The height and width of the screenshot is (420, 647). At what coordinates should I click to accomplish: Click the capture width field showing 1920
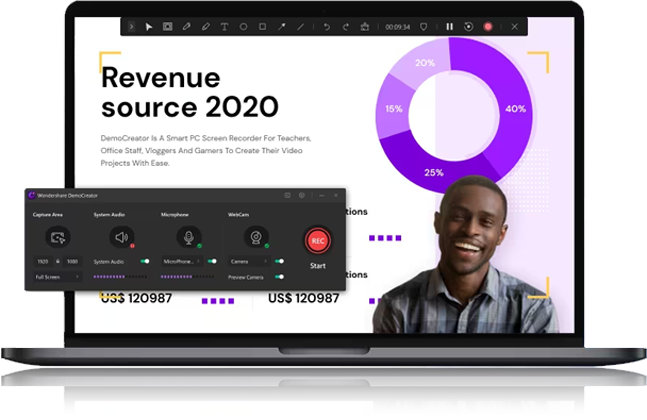pos(44,261)
